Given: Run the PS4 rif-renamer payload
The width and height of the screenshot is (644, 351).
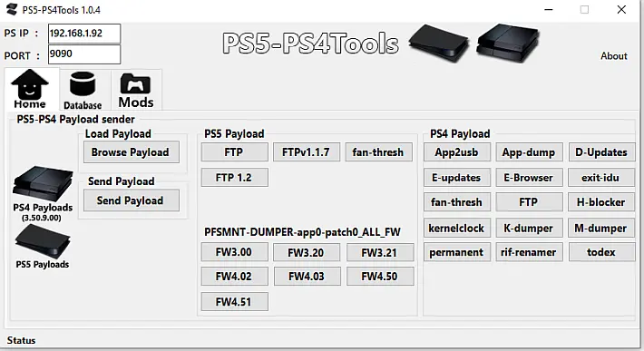Looking at the screenshot, I should (529, 252).
